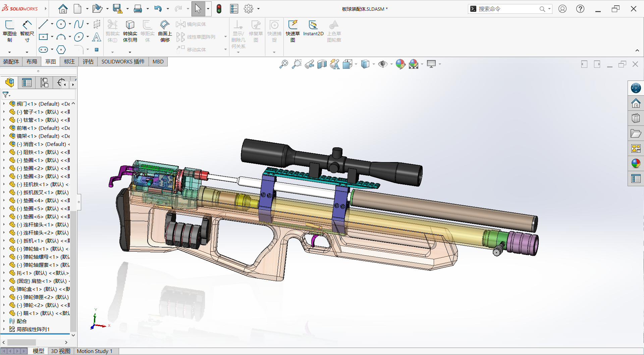This screenshot has height=355, width=644.
Task: Open View Orientation dropdown arrow
Action: [356, 64]
